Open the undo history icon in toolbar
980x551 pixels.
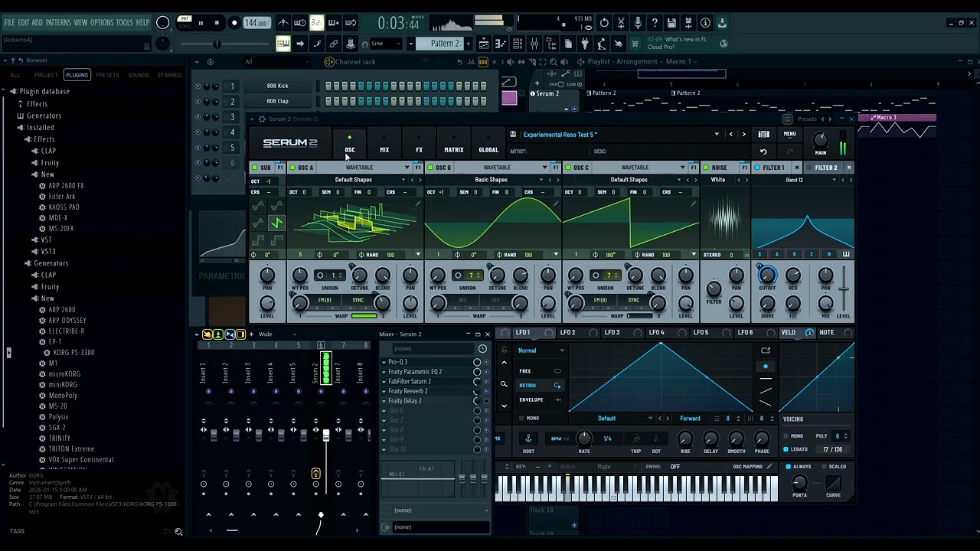tap(604, 23)
